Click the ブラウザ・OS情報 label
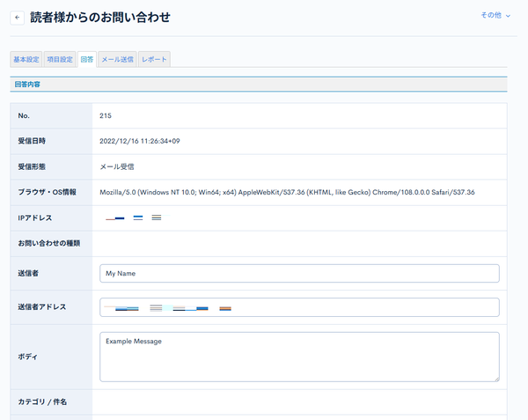Viewport: 528px width, 420px height. tap(48, 192)
